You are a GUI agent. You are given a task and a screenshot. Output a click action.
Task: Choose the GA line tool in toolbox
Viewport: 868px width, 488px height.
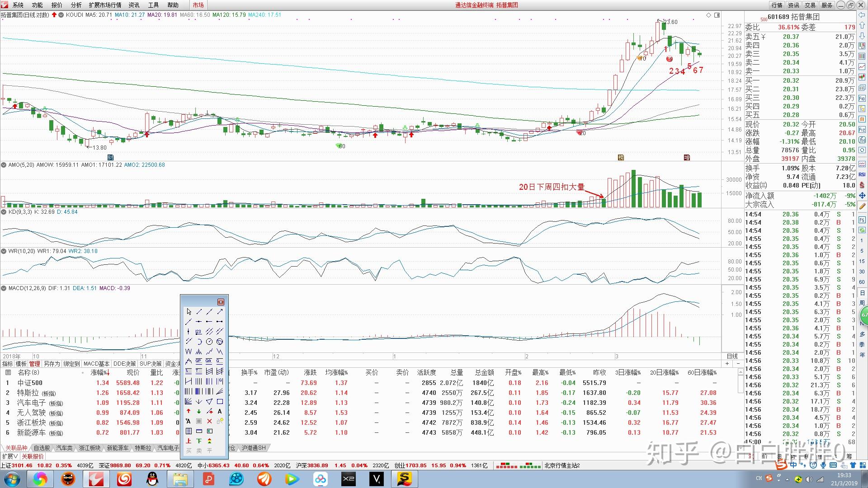209,361
